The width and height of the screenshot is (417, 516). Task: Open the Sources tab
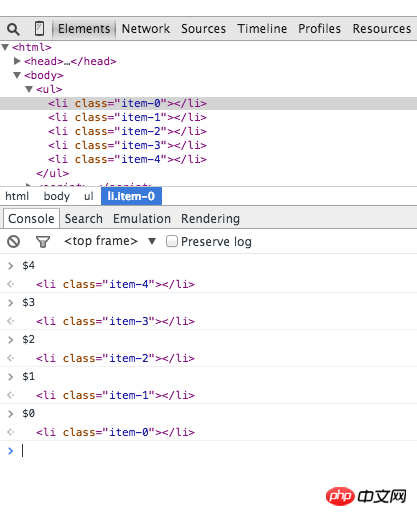click(203, 29)
